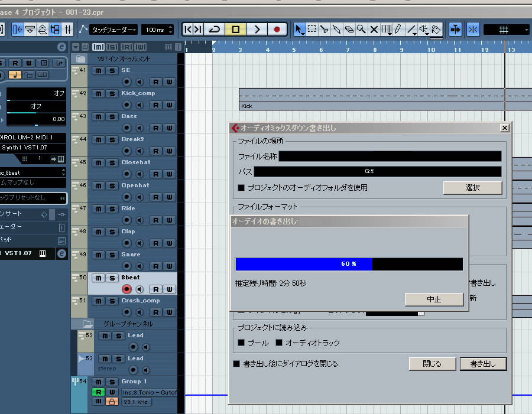Viewport: 532px width, 414px height.
Task: Record-enable the Bass track
Action: click(126, 128)
